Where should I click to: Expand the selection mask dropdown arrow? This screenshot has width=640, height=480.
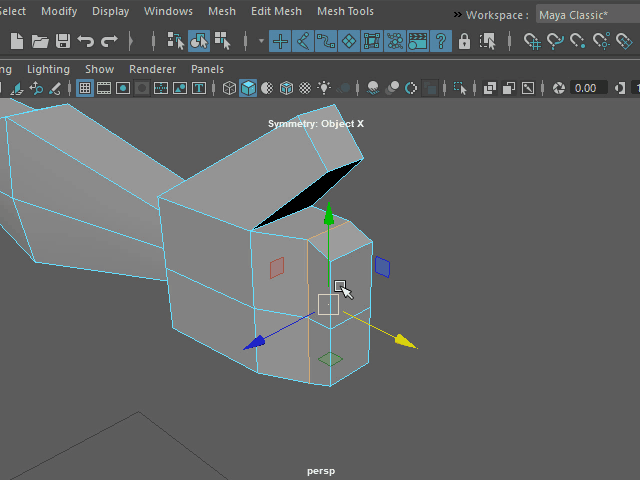point(261,41)
